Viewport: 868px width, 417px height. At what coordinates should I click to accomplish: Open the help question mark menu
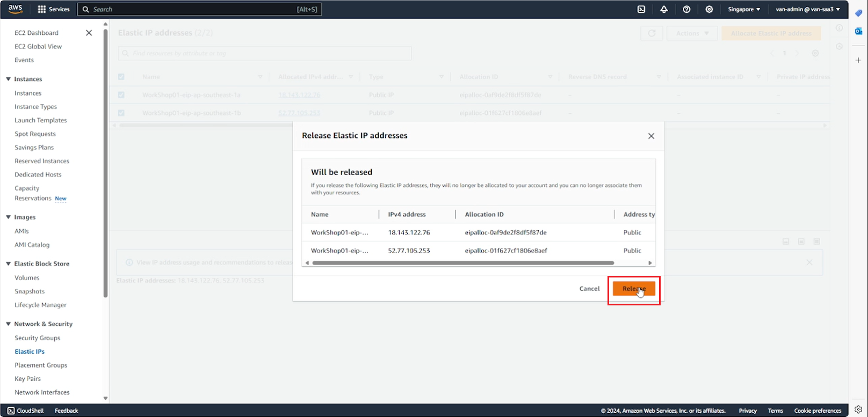point(686,9)
